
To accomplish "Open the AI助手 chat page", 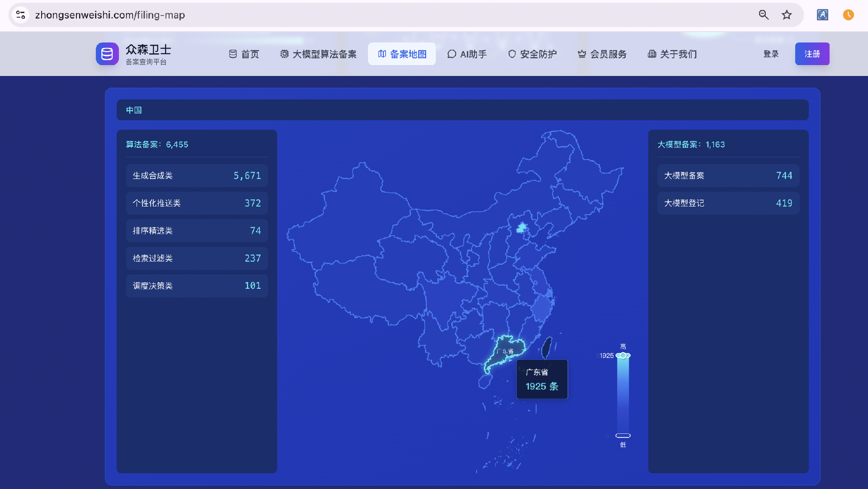I will click(467, 54).
